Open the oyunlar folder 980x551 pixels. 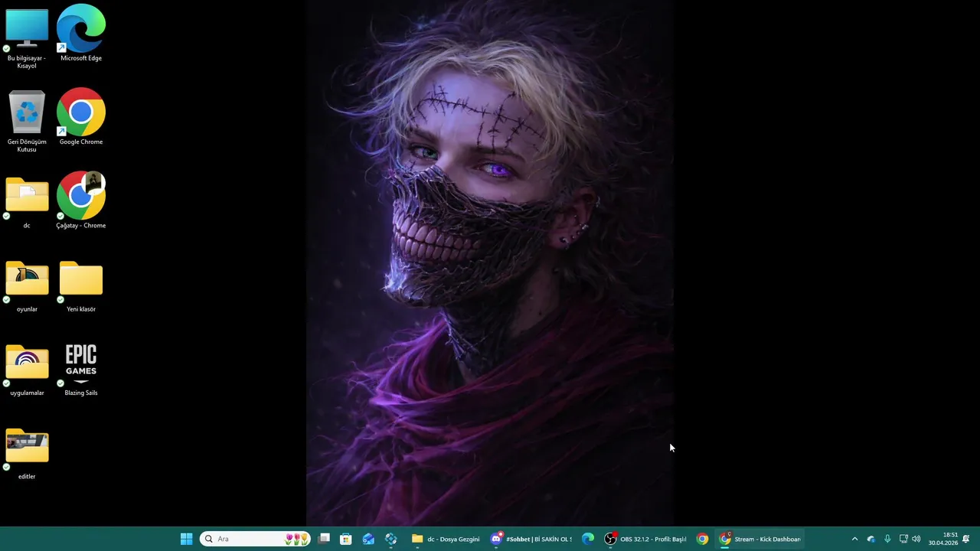click(27, 286)
